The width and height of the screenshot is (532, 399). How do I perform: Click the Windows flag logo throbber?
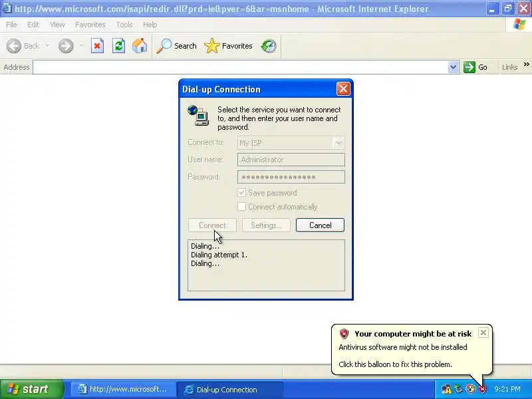(x=519, y=25)
